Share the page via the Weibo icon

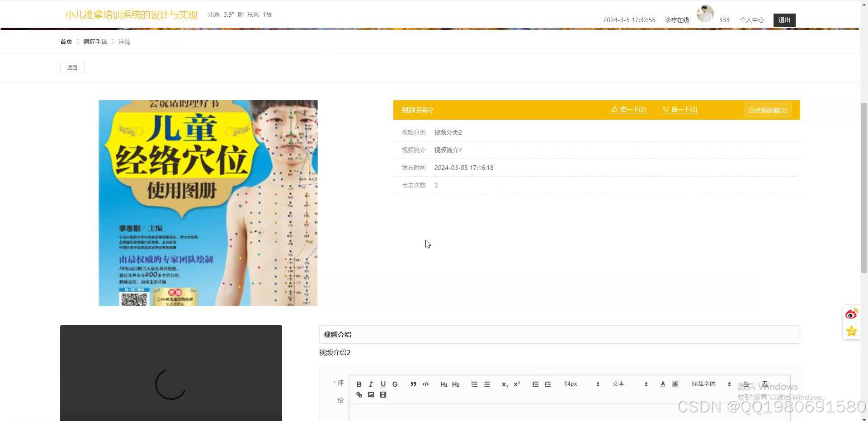pyautogui.click(x=852, y=313)
